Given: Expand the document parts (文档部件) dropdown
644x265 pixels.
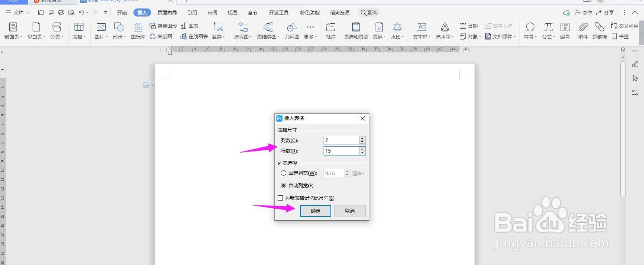Looking at the screenshot, I should click(x=515, y=37).
